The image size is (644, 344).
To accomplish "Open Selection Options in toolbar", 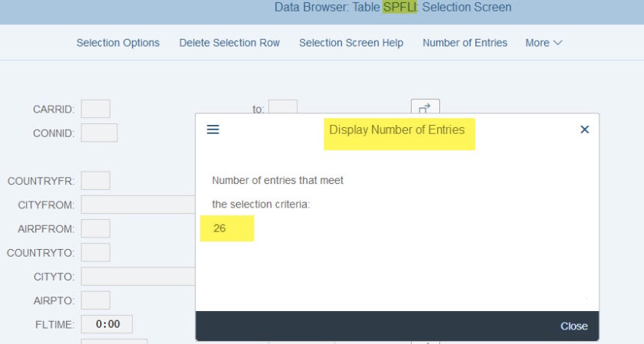I will [x=118, y=43].
